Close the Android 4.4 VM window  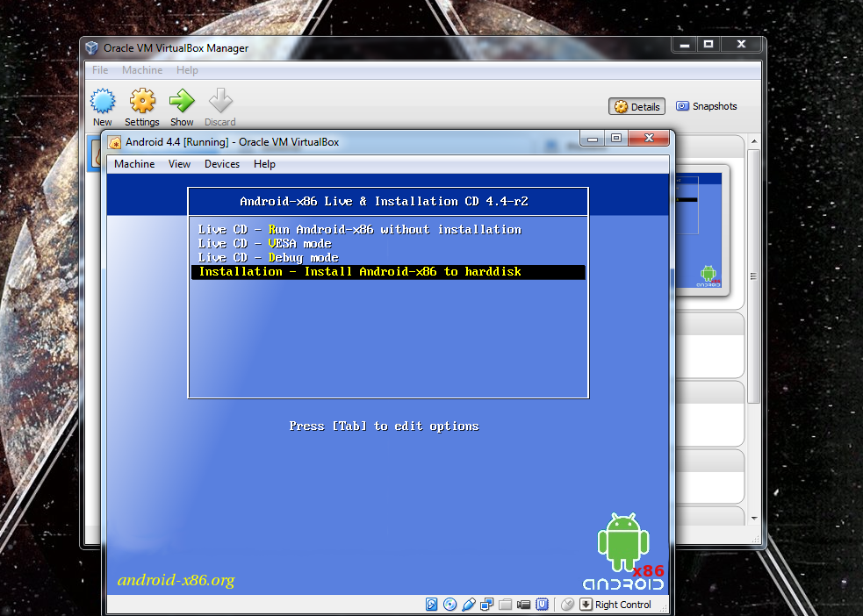tap(649, 138)
